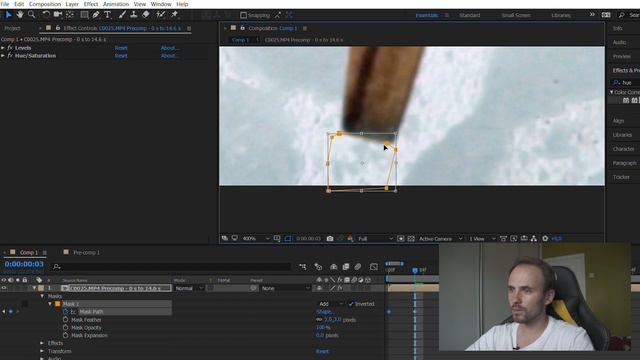This screenshot has height=360, width=640.
Task: Expand the Hue/Saturation effect properties
Action: tap(3, 56)
